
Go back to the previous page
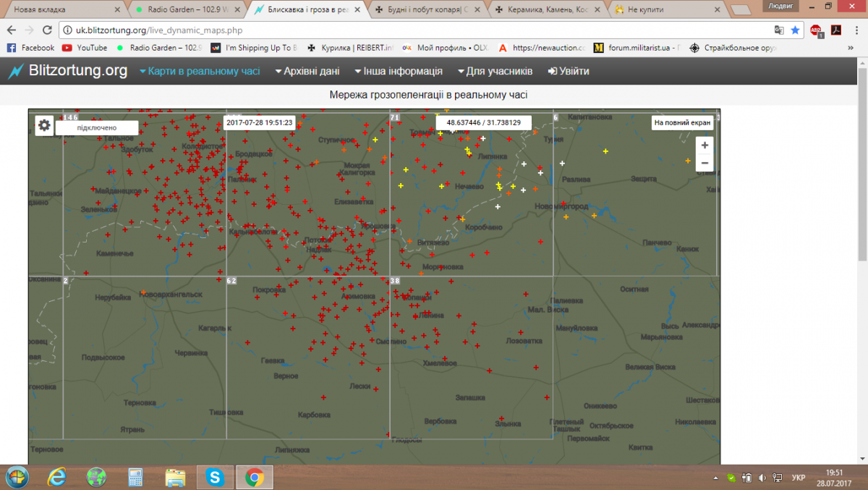11,30
